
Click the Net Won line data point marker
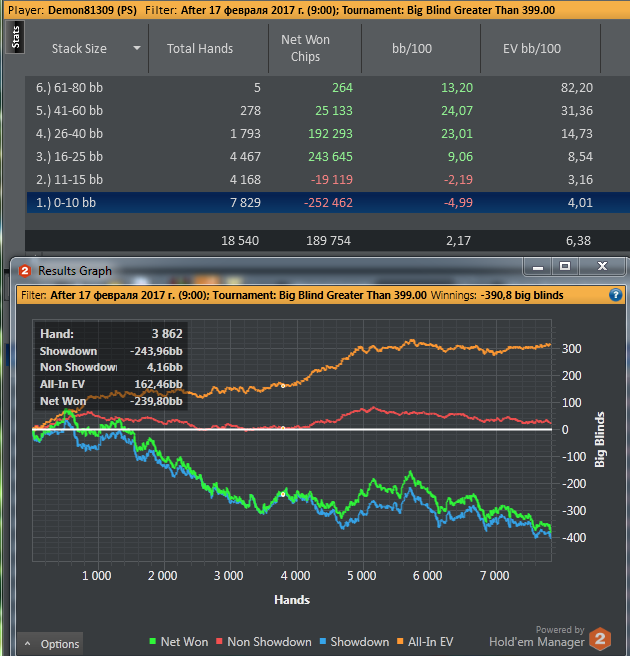click(x=283, y=495)
